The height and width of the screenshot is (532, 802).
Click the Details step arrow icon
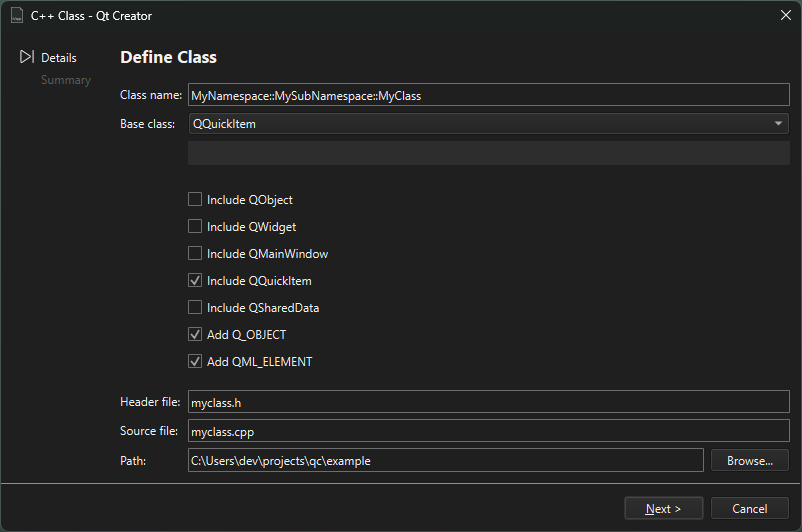point(27,58)
